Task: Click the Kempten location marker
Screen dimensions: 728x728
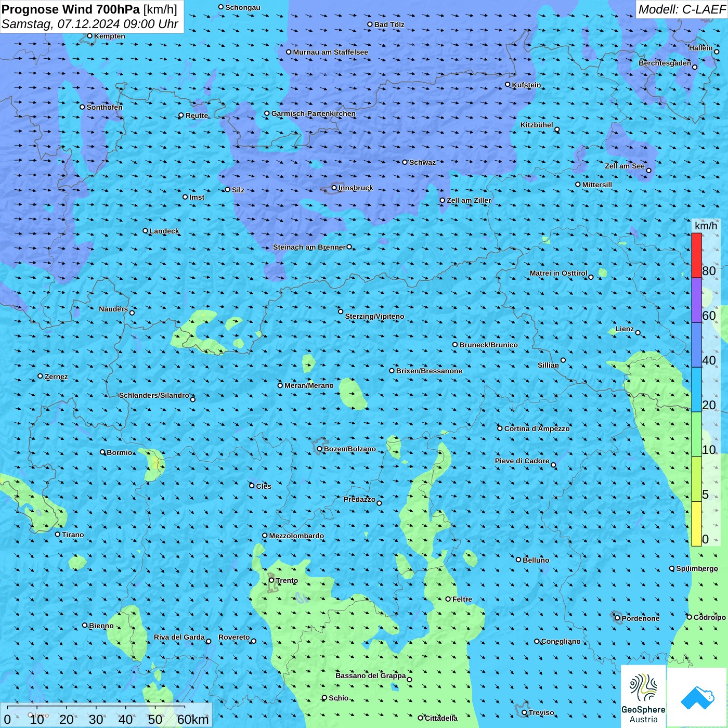Action: click(89, 36)
